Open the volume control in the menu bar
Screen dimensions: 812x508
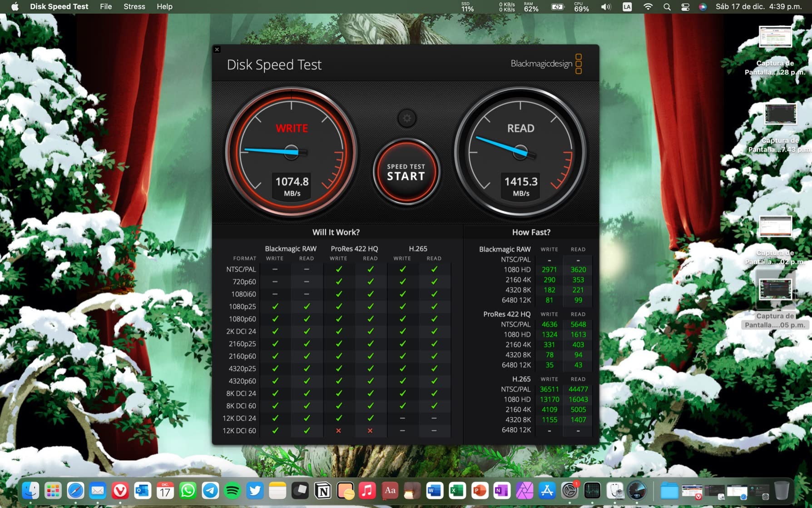click(606, 6)
